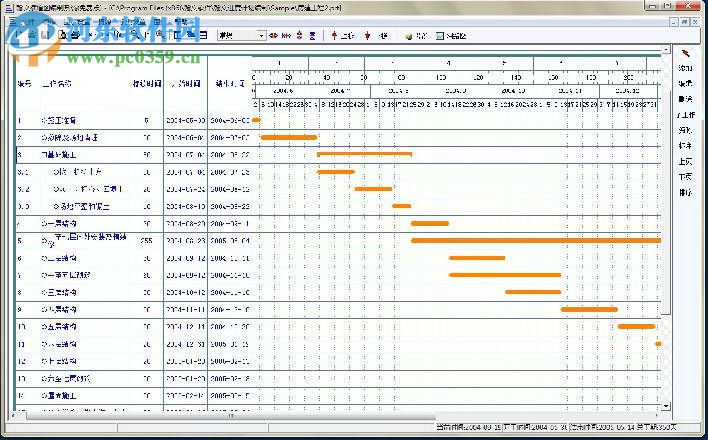Click the Gantt bar for task 10
Image resolution: width=708 pixels, height=440 pixels.
point(637,327)
